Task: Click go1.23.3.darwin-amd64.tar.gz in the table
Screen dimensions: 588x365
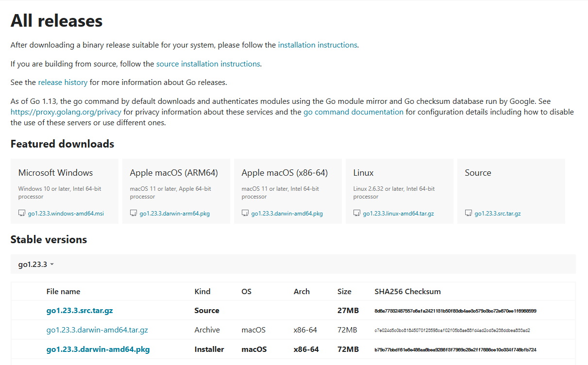Action: pos(97,330)
